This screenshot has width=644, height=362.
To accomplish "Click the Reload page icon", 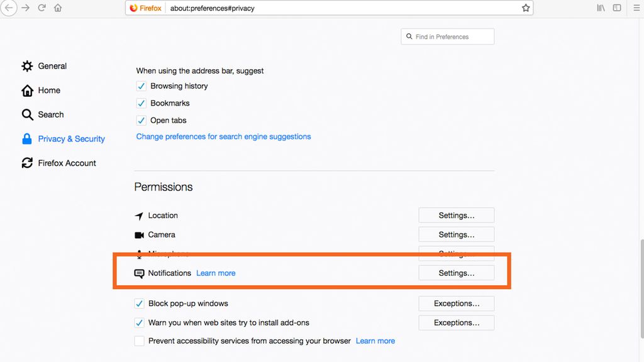I will pos(41,8).
